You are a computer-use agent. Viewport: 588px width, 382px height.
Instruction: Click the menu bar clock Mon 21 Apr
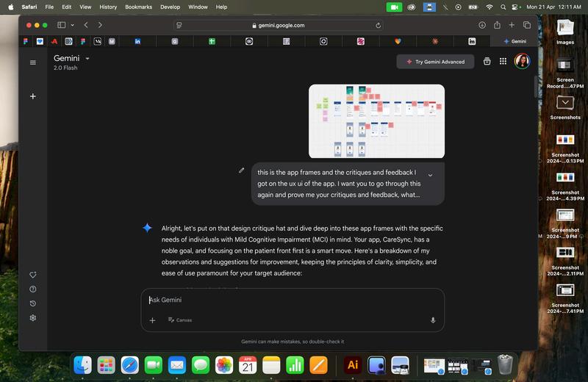(554, 7)
